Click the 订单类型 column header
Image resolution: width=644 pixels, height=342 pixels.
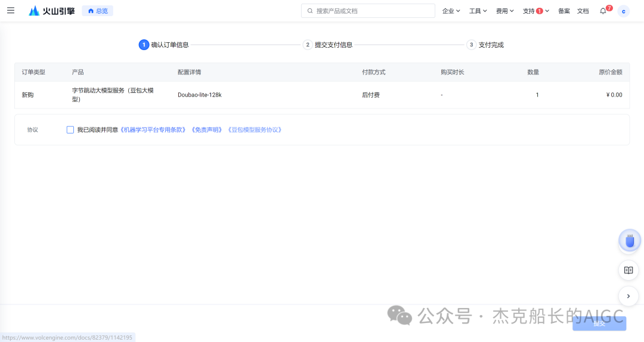tap(33, 72)
